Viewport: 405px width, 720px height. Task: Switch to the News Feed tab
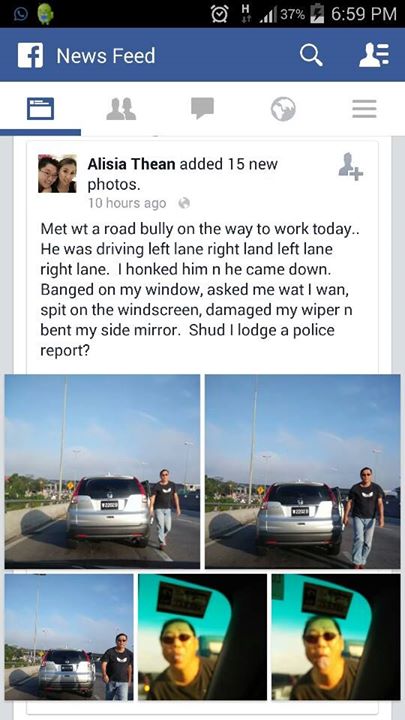pyautogui.click(x=40, y=109)
